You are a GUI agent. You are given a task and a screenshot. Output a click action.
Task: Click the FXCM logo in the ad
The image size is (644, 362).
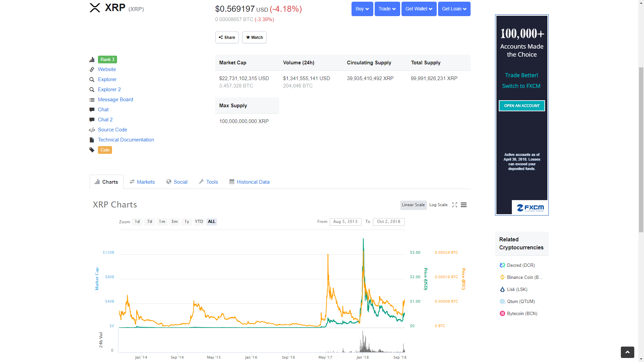[530, 208]
